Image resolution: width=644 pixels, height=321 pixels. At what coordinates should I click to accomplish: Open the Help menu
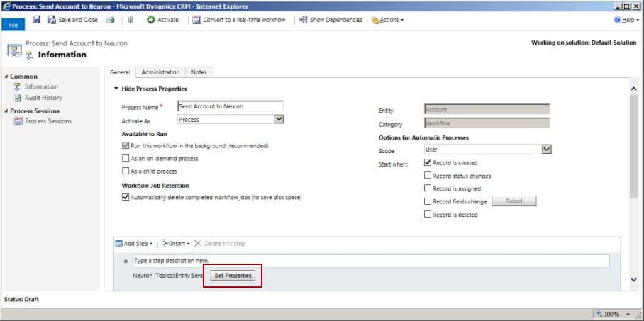[626, 20]
